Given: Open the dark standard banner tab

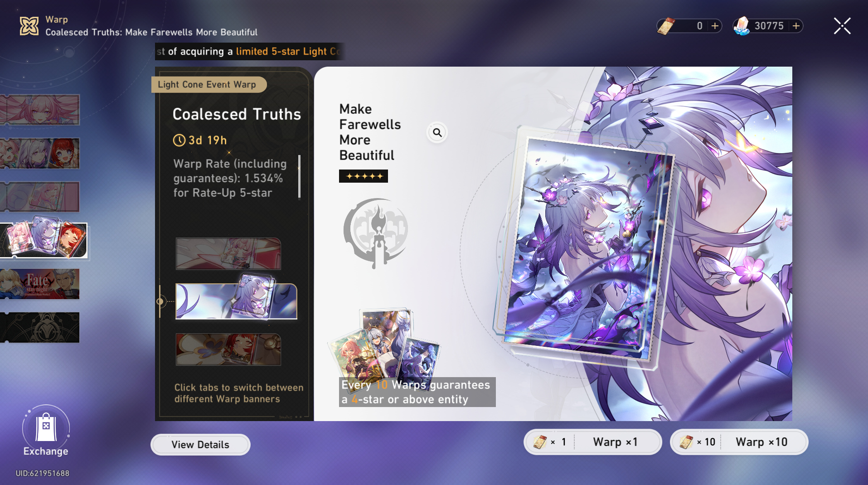Looking at the screenshot, I should 40,327.
